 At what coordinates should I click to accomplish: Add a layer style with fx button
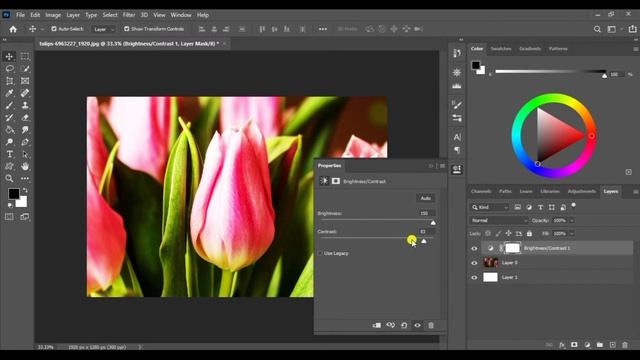pos(562,345)
